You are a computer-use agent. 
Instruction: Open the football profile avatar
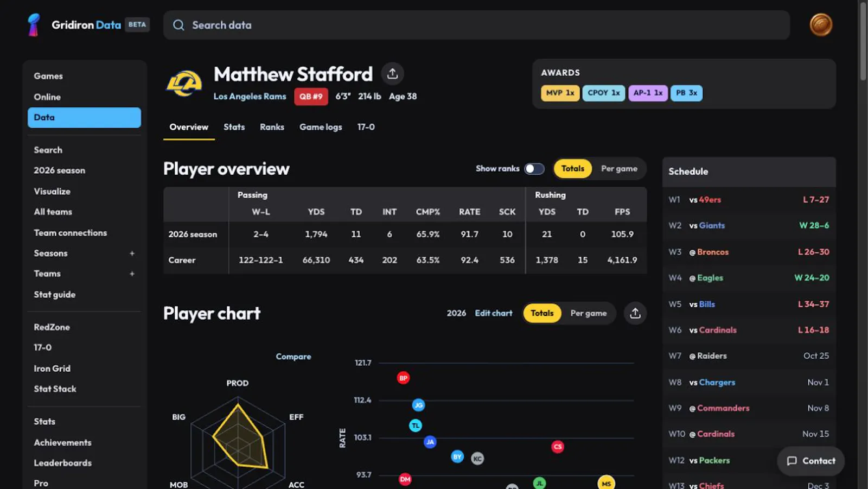tap(821, 25)
